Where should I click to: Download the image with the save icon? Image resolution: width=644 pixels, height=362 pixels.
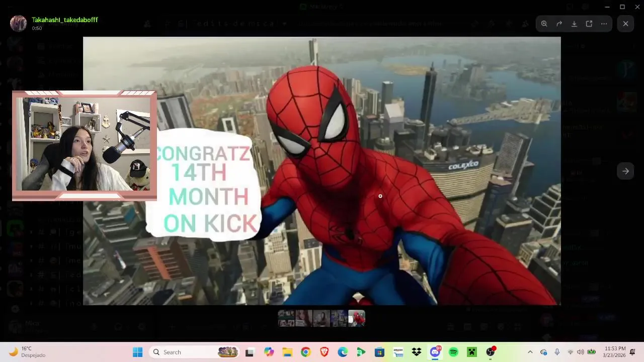click(x=574, y=24)
